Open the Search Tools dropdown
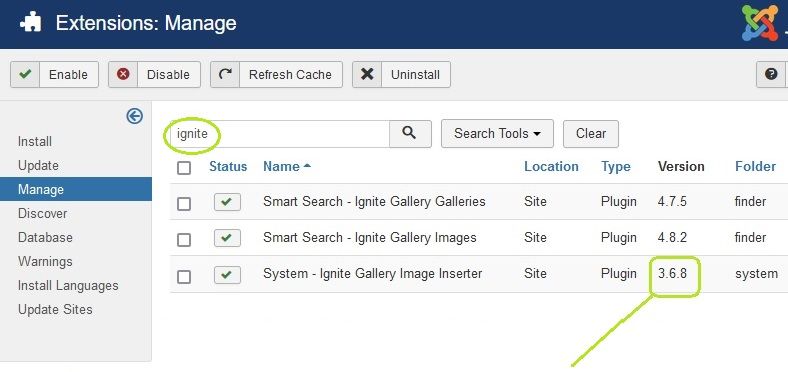Image resolution: width=788 pixels, height=372 pixels. [497, 134]
